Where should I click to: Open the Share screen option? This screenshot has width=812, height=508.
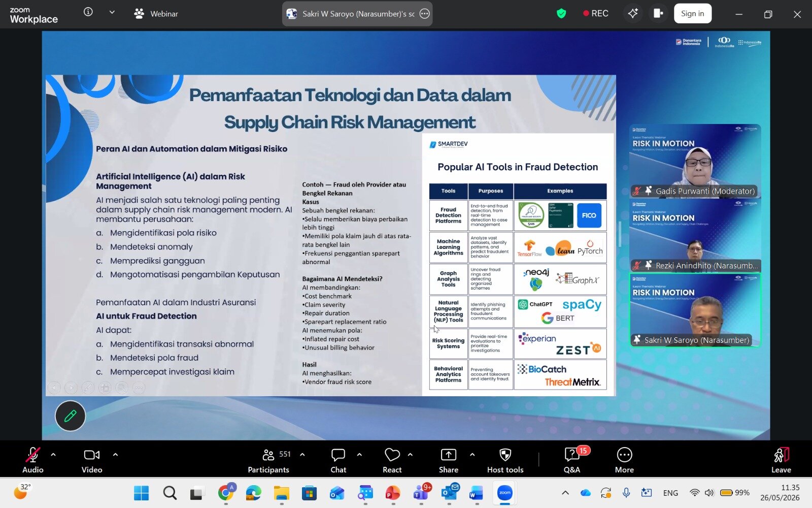point(449,460)
